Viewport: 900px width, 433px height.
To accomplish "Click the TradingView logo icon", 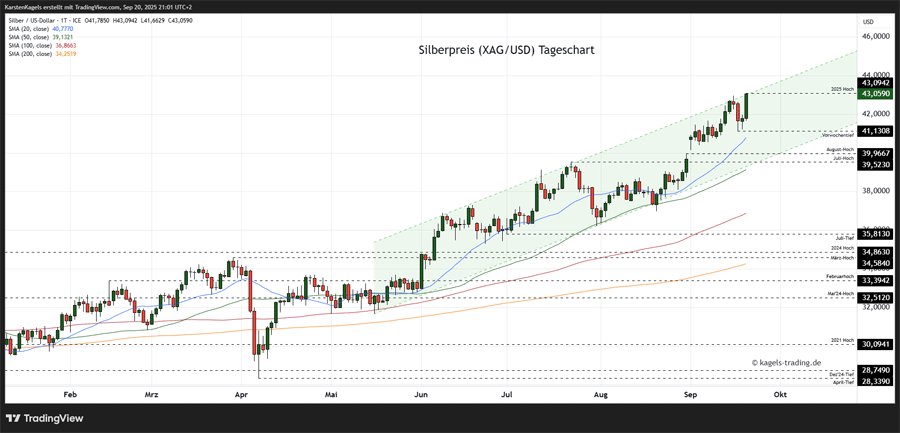I will pyautogui.click(x=14, y=418).
